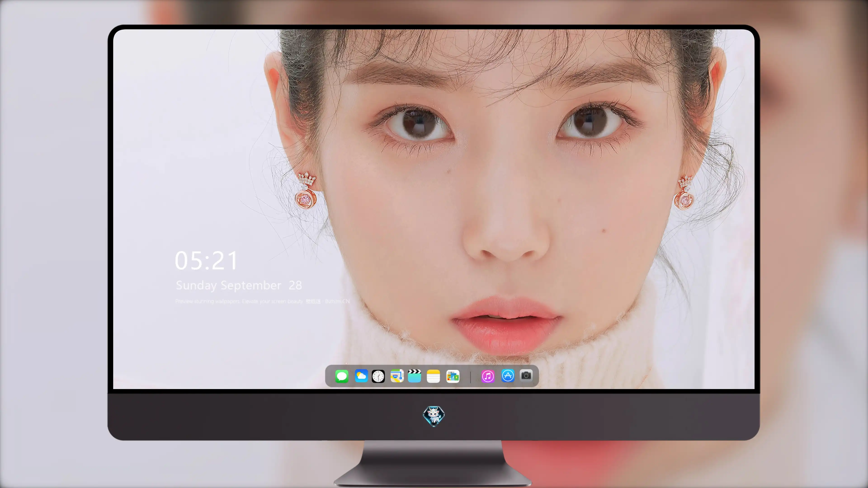This screenshot has height=488, width=868.
Task: Click the 05:21 clock display
Action: point(206,261)
